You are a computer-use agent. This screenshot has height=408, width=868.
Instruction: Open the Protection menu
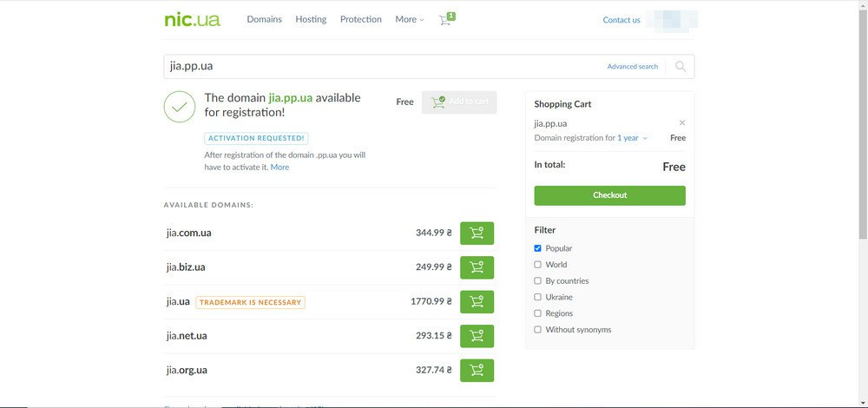click(361, 19)
